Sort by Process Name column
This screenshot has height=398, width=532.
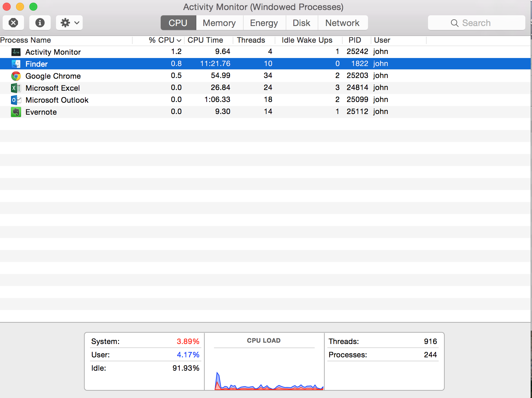(x=66, y=40)
